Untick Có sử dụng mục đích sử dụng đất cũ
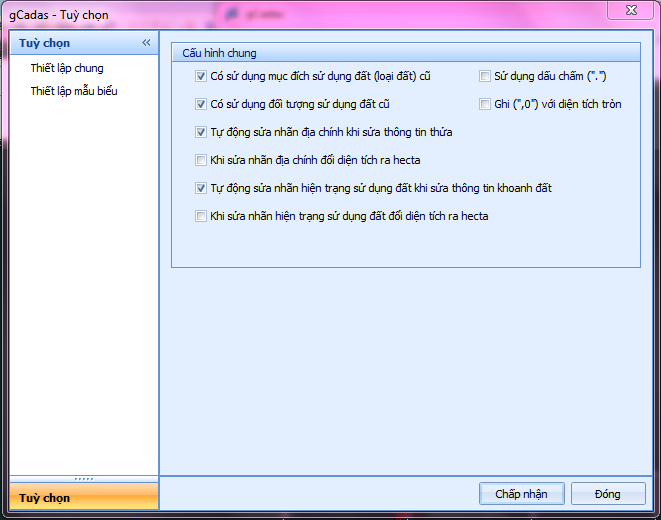This screenshot has height=520, width=661. click(201, 76)
